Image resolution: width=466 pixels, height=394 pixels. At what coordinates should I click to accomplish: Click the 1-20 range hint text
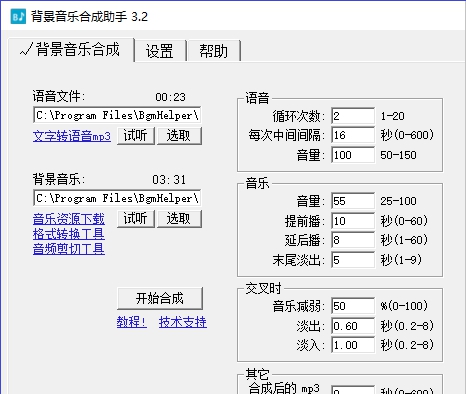pyautogui.click(x=393, y=116)
